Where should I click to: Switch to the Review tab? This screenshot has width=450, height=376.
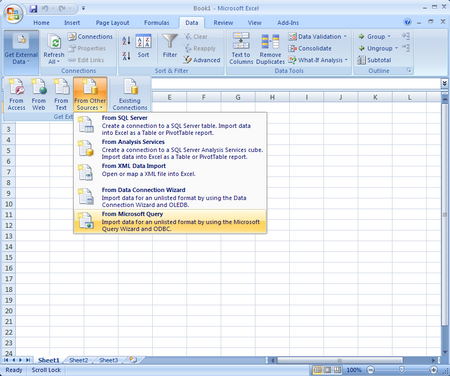point(223,23)
